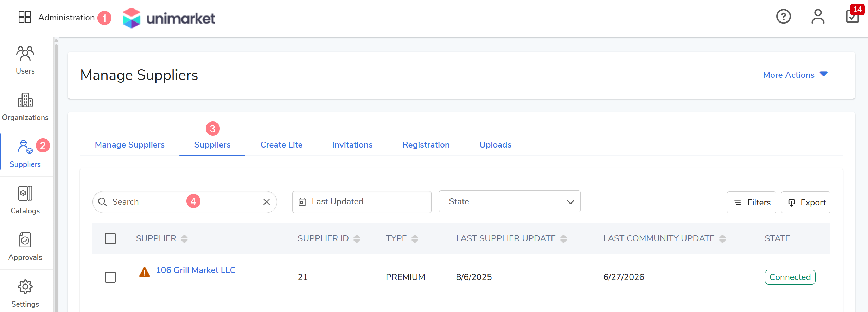Clear the search field with X
This screenshot has height=312, width=868.
coord(267,202)
